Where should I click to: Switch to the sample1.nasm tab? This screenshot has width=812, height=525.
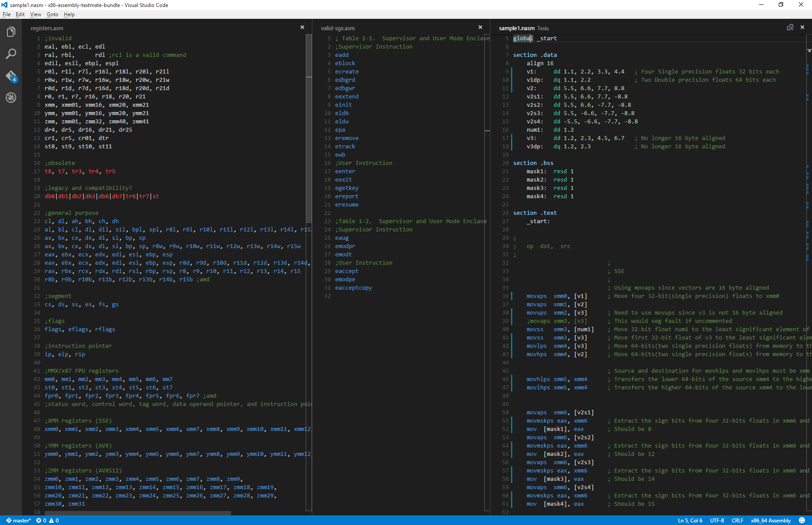click(x=517, y=28)
